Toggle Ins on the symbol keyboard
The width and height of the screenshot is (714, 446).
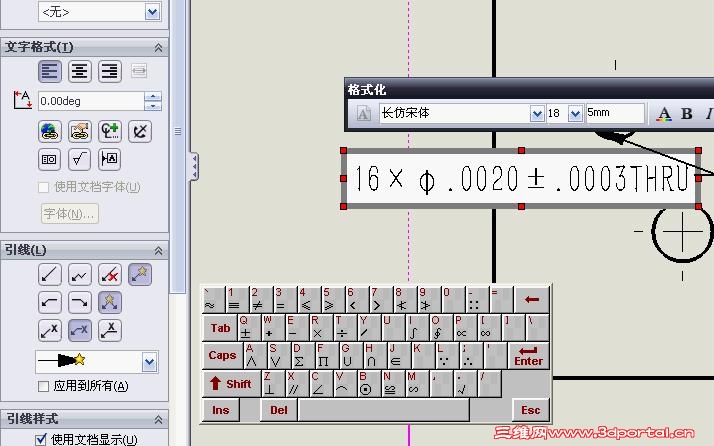tap(220, 410)
